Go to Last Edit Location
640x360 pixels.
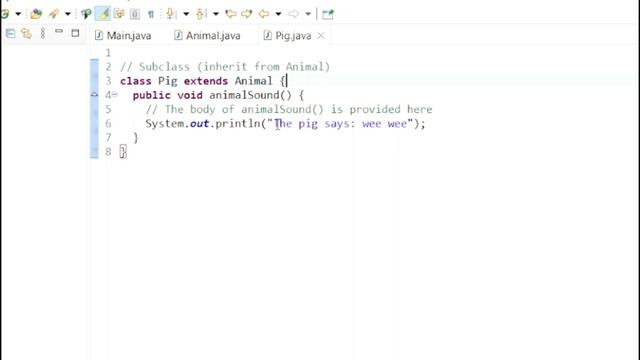pos(231,14)
